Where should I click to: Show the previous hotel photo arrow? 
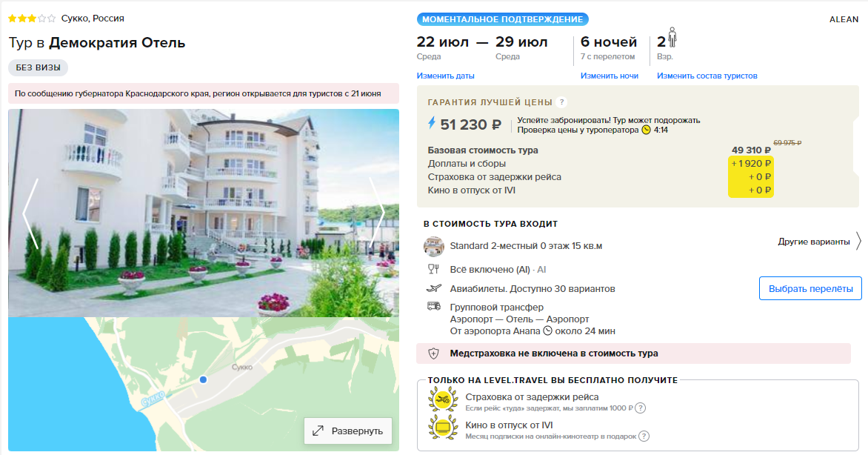tap(30, 213)
